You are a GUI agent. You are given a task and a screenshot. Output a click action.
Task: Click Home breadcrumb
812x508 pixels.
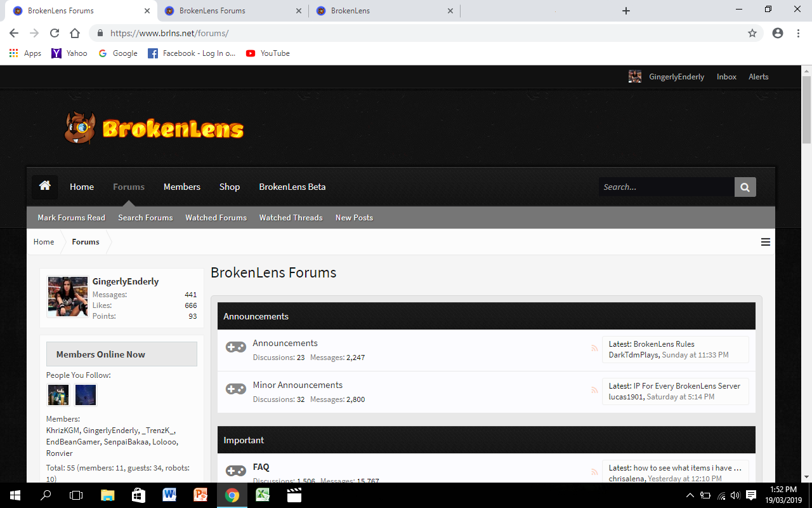tap(44, 242)
